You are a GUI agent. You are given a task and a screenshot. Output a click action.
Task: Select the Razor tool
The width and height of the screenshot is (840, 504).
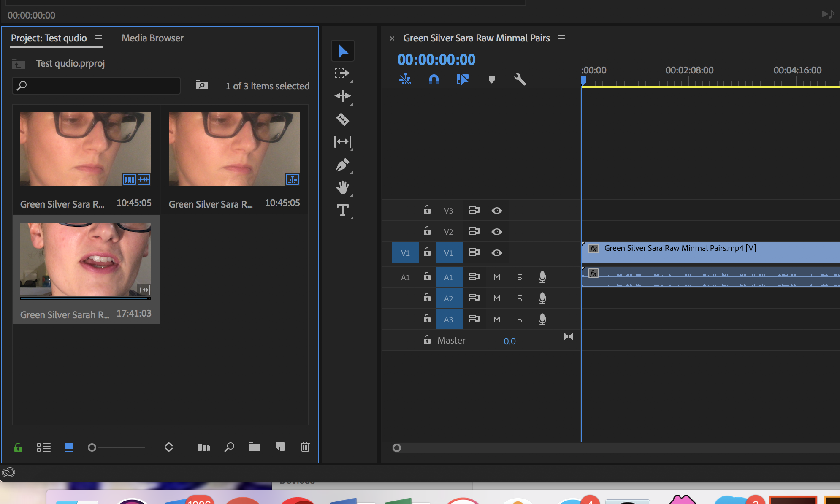pyautogui.click(x=342, y=119)
